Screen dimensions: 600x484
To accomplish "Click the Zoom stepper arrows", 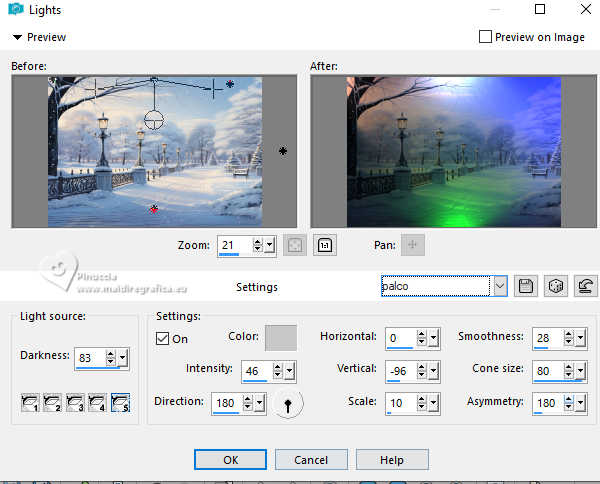I will tap(258, 245).
